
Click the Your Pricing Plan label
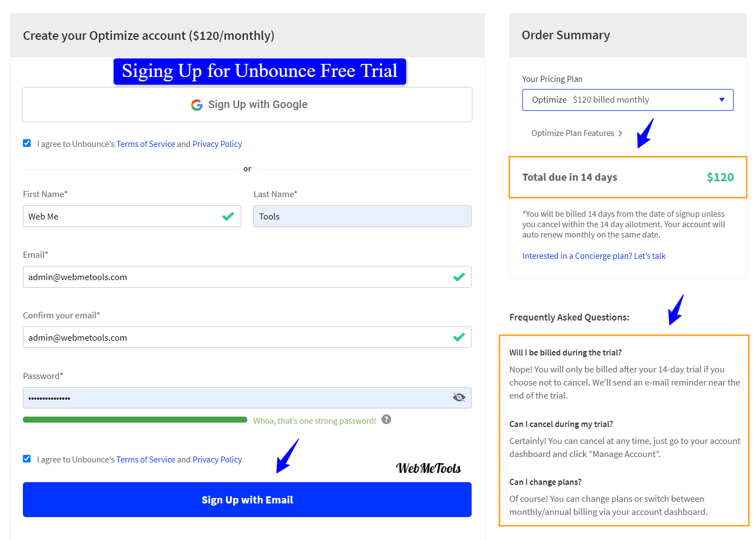[552, 79]
